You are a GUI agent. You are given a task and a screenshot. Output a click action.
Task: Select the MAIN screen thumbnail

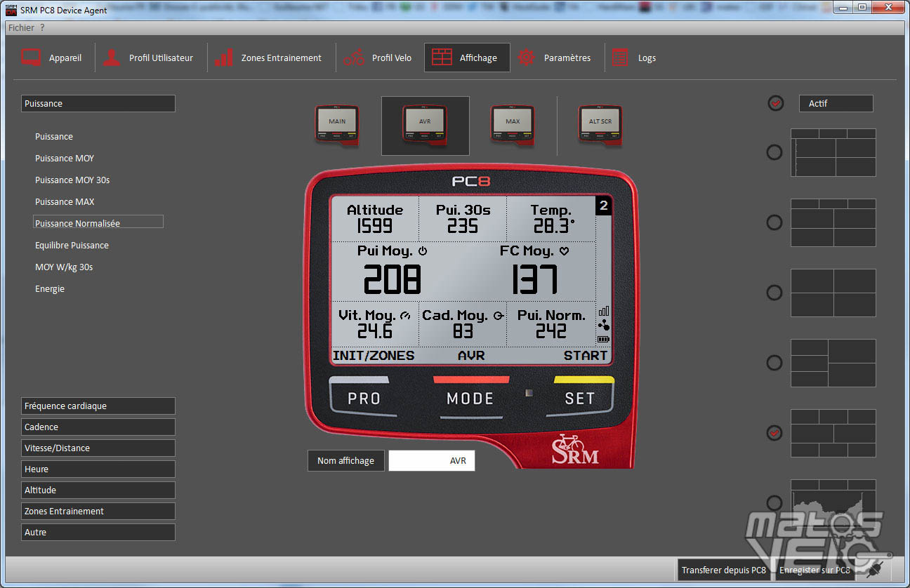(x=337, y=126)
